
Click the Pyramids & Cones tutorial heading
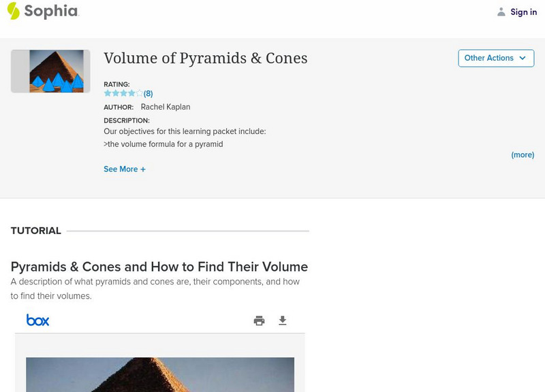(159, 267)
